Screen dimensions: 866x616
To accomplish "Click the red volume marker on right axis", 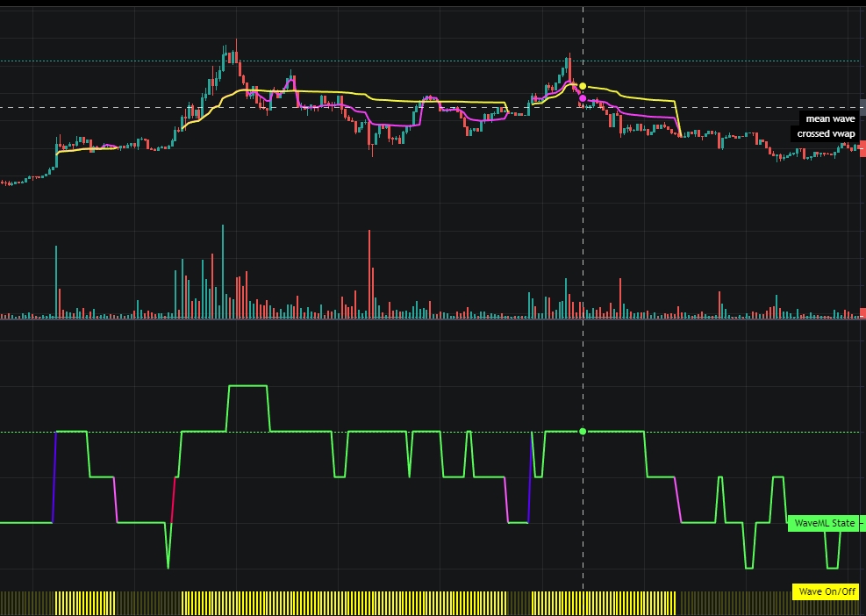I will coord(862,313).
